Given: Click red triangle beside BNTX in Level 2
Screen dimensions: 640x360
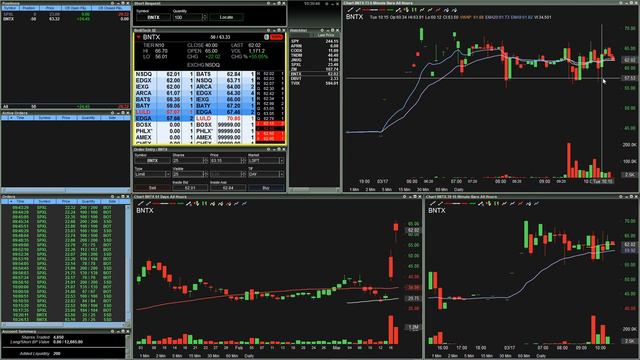Looking at the screenshot, I should 138,37.
